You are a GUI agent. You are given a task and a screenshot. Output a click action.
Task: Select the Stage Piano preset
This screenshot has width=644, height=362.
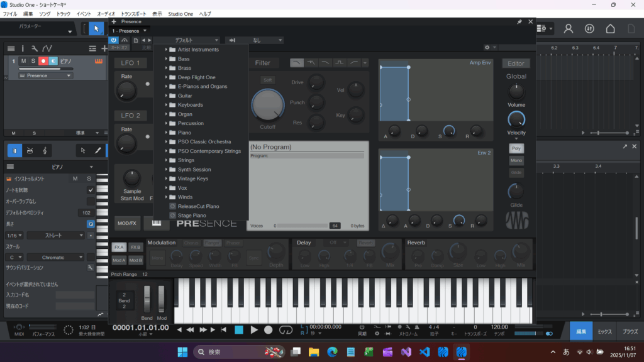click(x=191, y=215)
